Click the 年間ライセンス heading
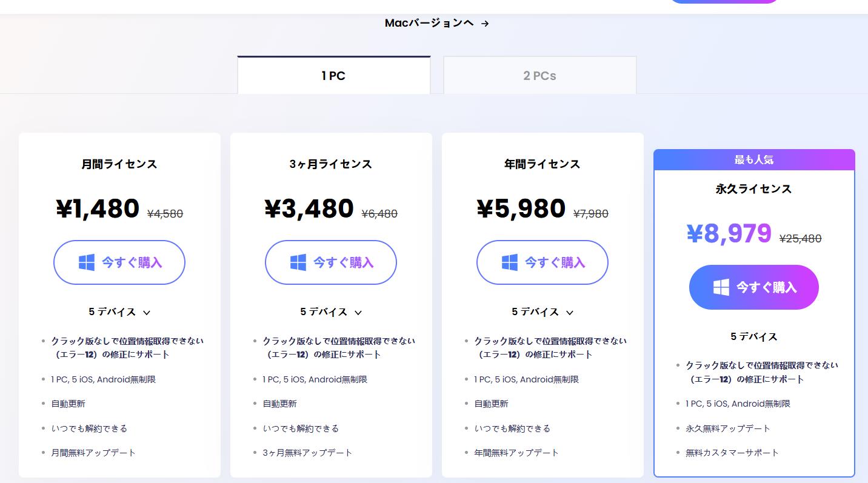The width and height of the screenshot is (868, 483). (x=542, y=164)
